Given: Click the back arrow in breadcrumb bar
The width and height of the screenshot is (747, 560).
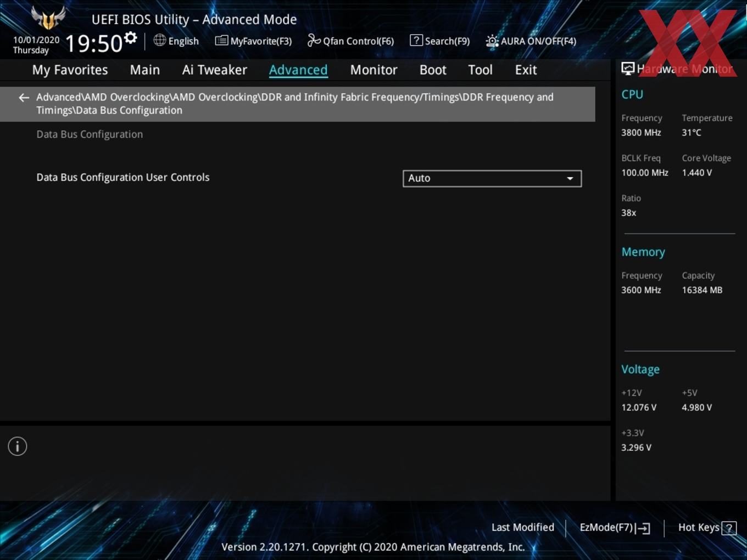Looking at the screenshot, I should [24, 98].
